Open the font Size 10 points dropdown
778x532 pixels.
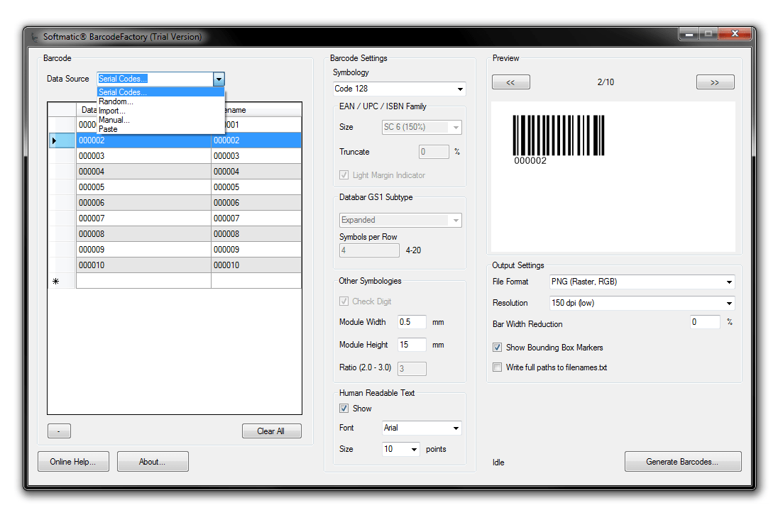click(x=401, y=449)
